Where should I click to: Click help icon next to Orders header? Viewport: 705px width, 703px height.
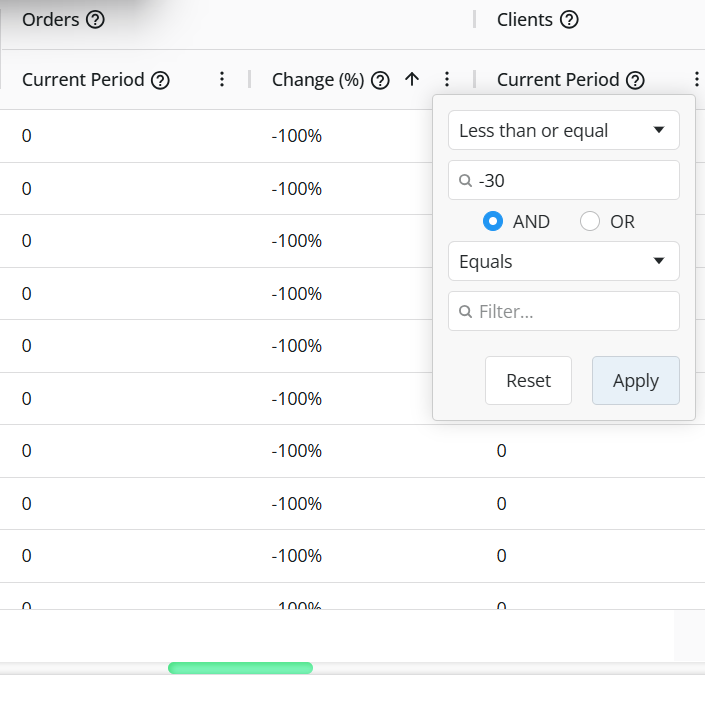95,20
